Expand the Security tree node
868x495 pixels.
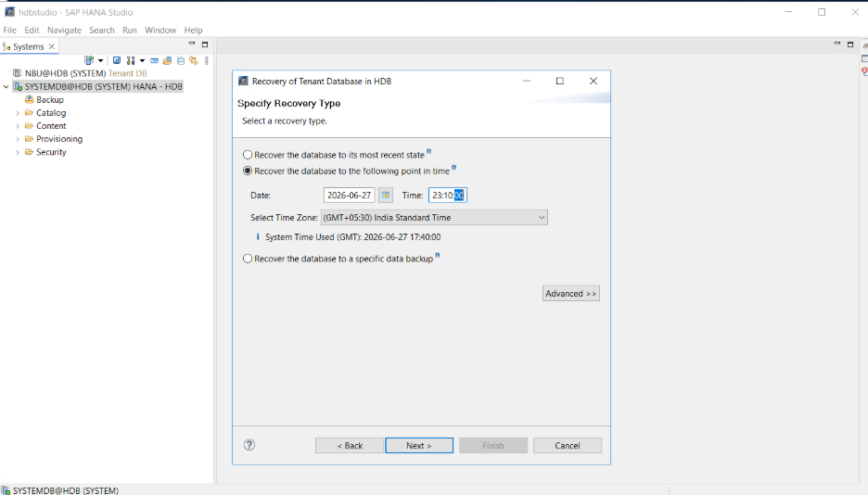coord(18,152)
